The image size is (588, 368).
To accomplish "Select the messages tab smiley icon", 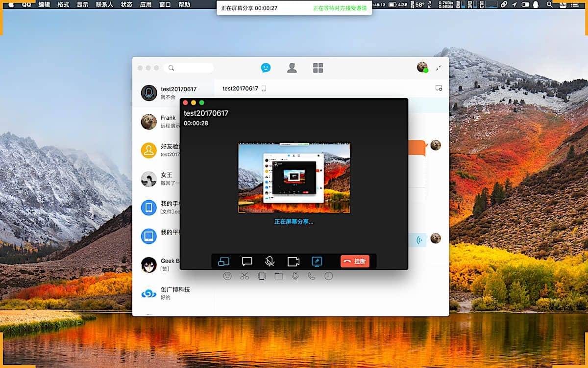I will pyautogui.click(x=266, y=68).
